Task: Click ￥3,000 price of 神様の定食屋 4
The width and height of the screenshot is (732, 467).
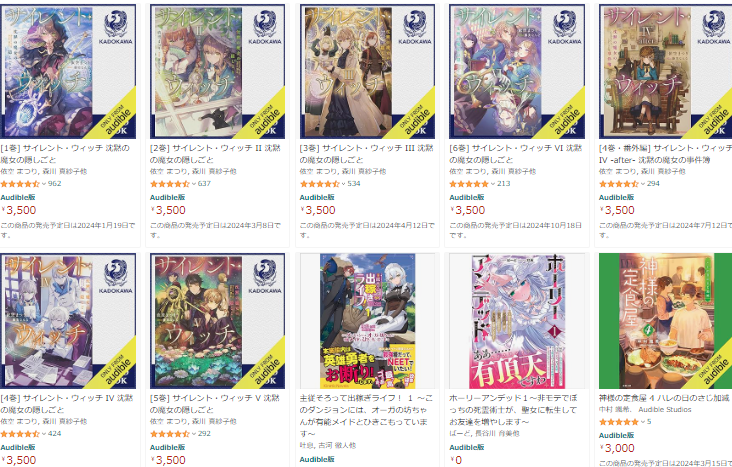Action: [x=617, y=448]
